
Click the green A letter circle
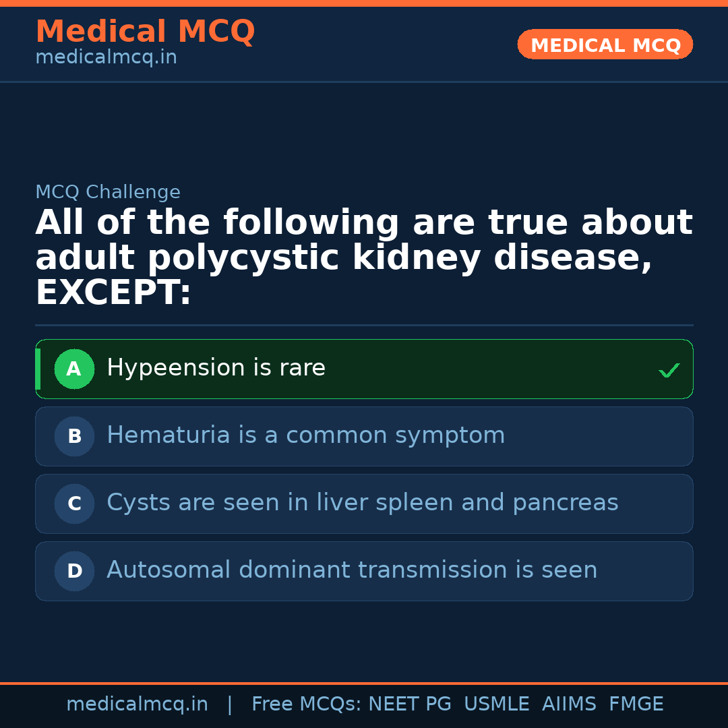coord(74,369)
